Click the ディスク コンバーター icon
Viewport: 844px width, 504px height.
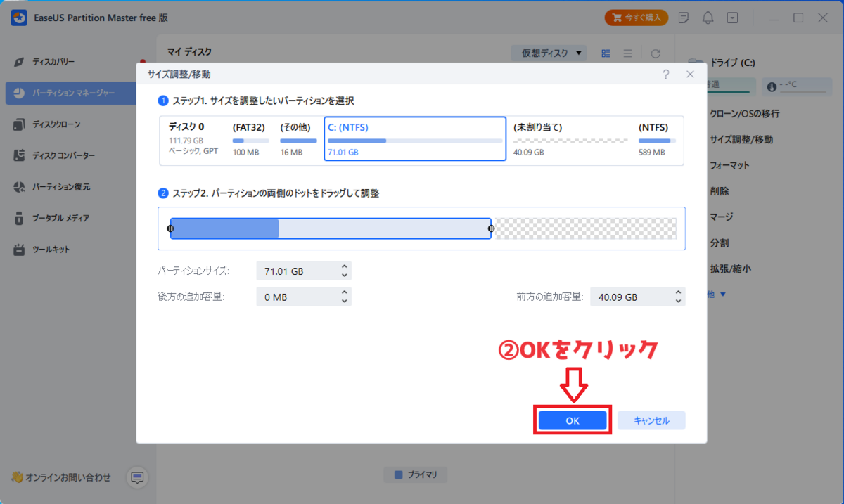[19, 155]
